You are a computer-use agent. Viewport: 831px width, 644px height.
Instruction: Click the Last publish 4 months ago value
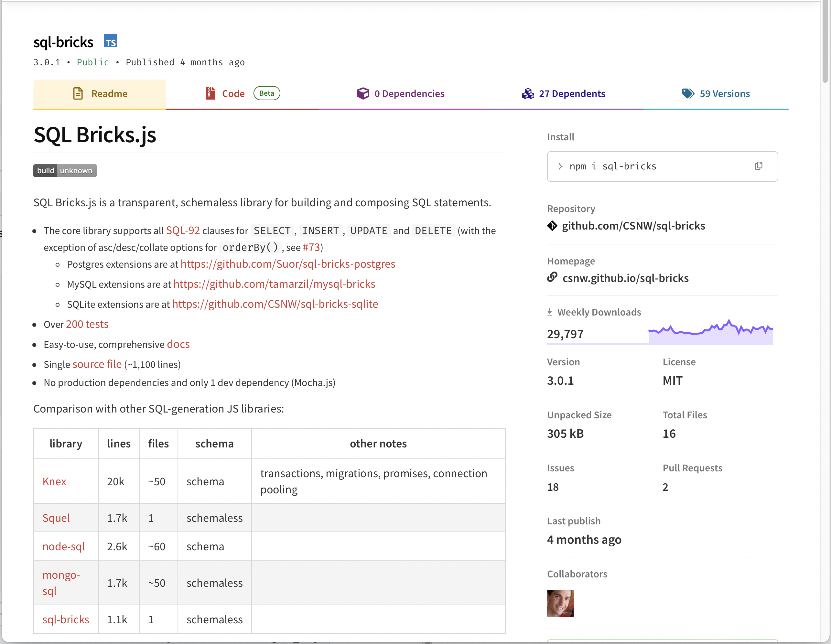tap(584, 540)
